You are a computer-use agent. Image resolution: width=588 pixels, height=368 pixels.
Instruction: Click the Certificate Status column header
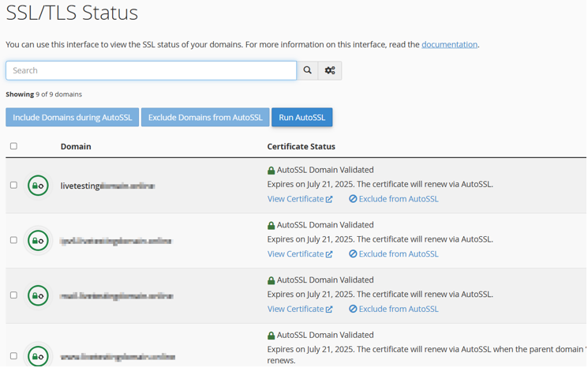coord(301,147)
